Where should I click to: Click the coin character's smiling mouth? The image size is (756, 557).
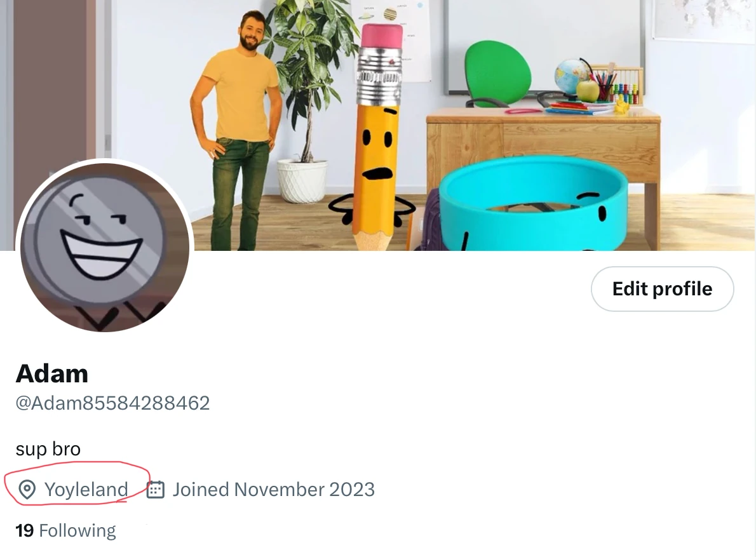(x=101, y=255)
